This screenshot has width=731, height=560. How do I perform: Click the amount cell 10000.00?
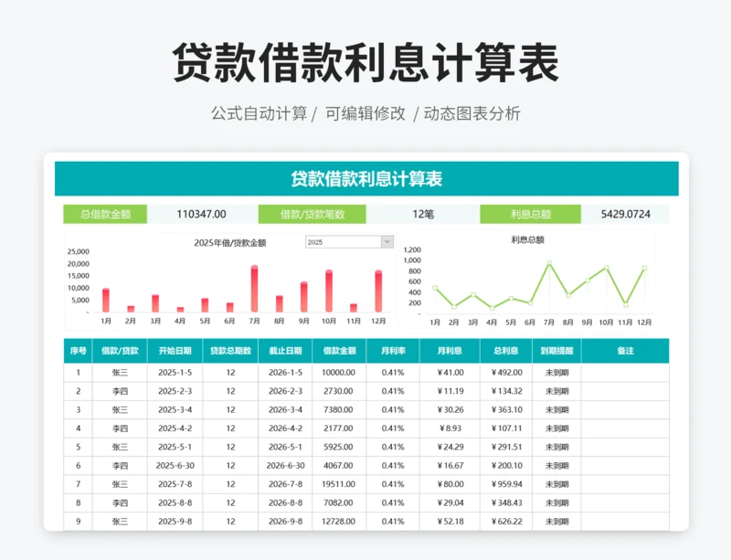pos(338,373)
